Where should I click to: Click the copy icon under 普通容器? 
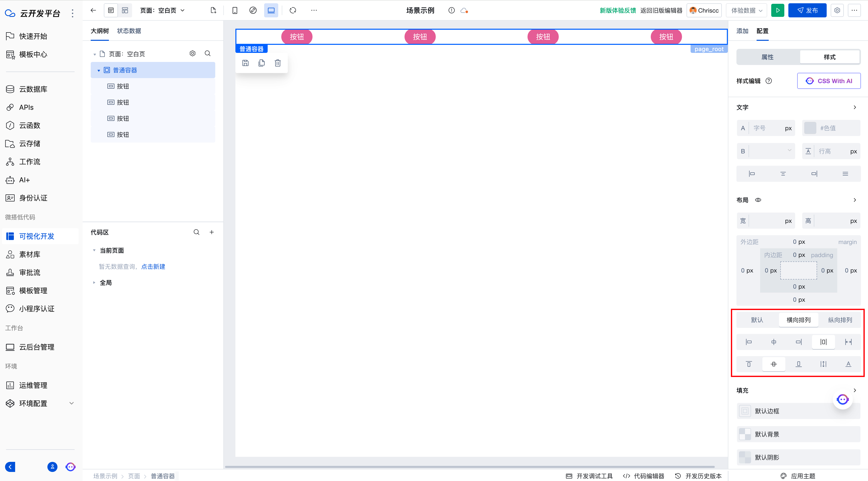[x=261, y=63]
